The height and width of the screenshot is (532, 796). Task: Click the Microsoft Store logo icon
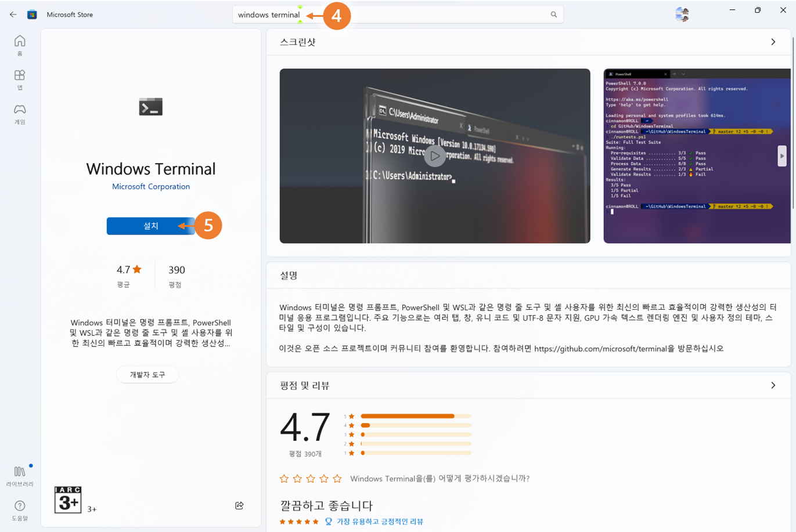(x=32, y=15)
